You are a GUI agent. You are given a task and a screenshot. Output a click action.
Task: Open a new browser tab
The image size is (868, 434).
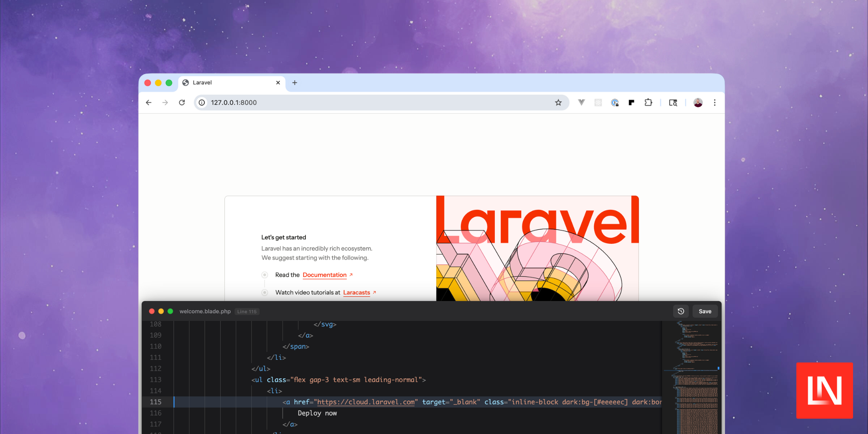coord(294,83)
